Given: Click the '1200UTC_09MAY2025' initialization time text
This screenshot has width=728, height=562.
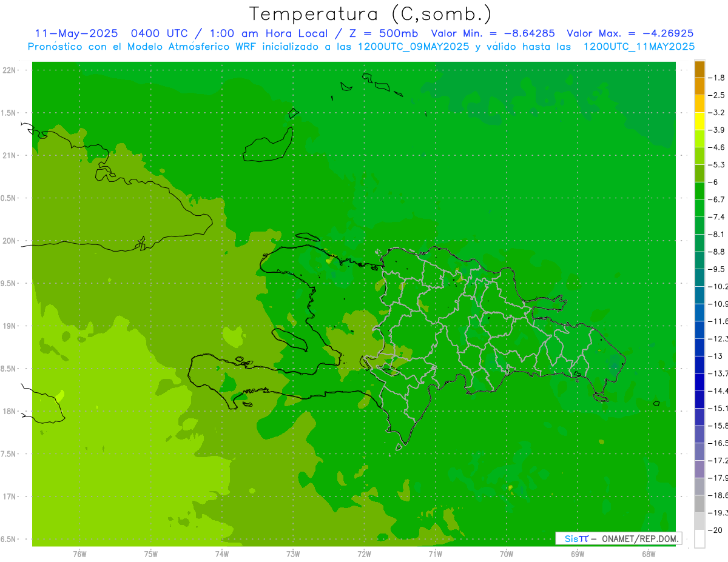Looking at the screenshot, I should pyautogui.click(x=413, y=47).
